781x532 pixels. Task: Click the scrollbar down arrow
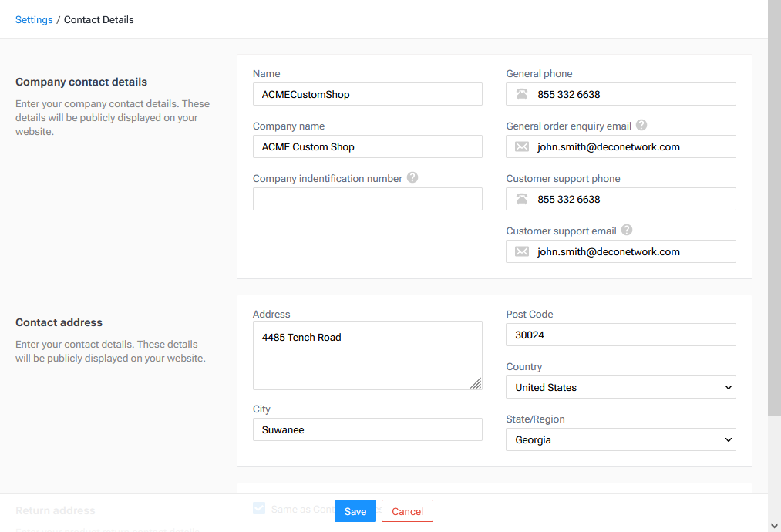click(774, 525)
